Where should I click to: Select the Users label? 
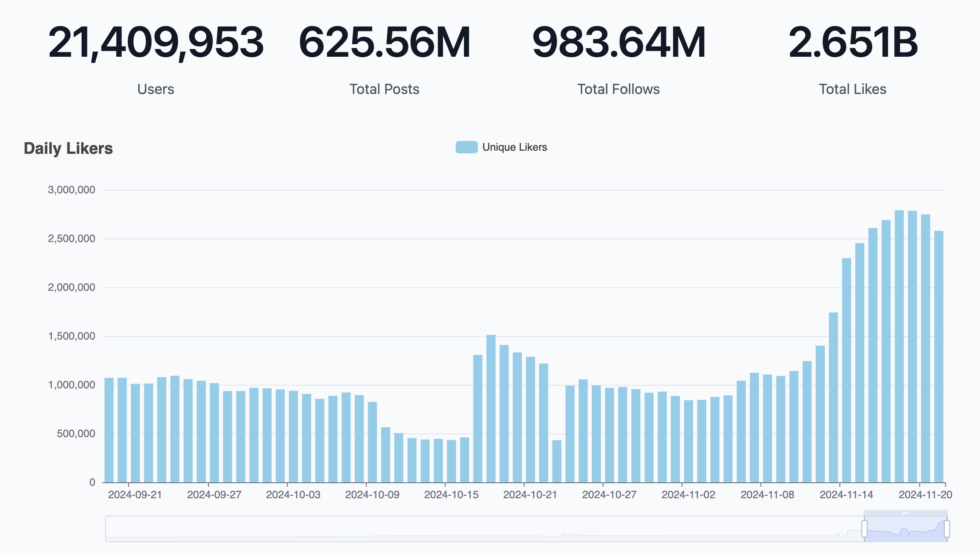point(156,89)
